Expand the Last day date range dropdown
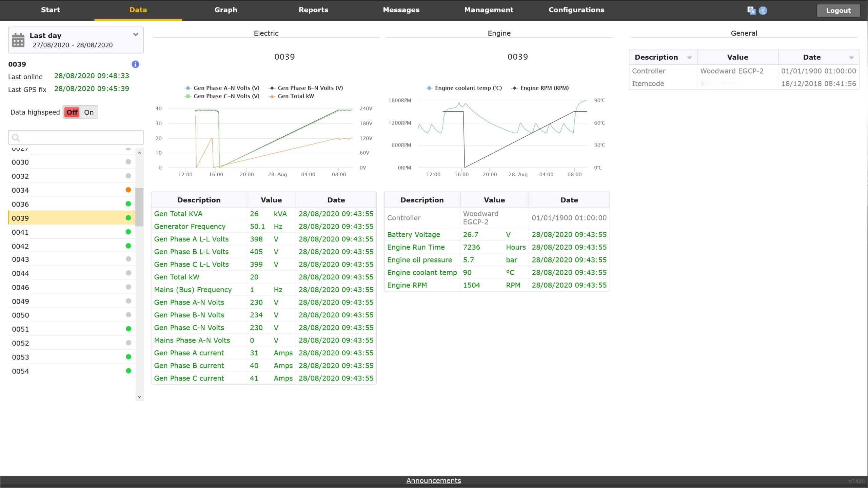 (x=136, y=34)
